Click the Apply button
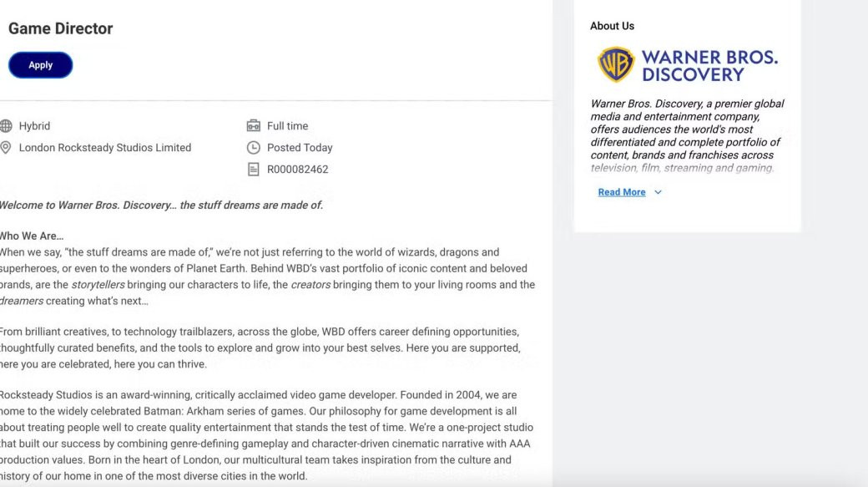868x487 pixels. tap(40, 65)
